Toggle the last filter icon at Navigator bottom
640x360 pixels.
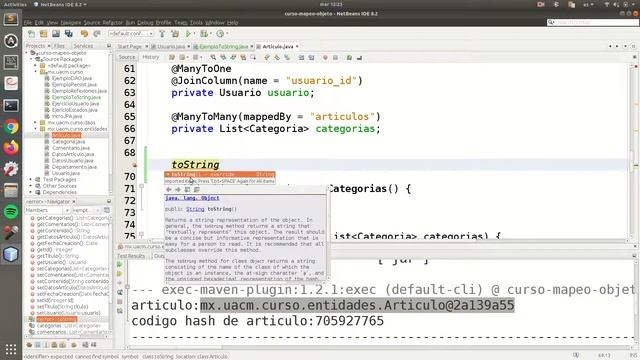pyautogui.click(x=93, y=345)
